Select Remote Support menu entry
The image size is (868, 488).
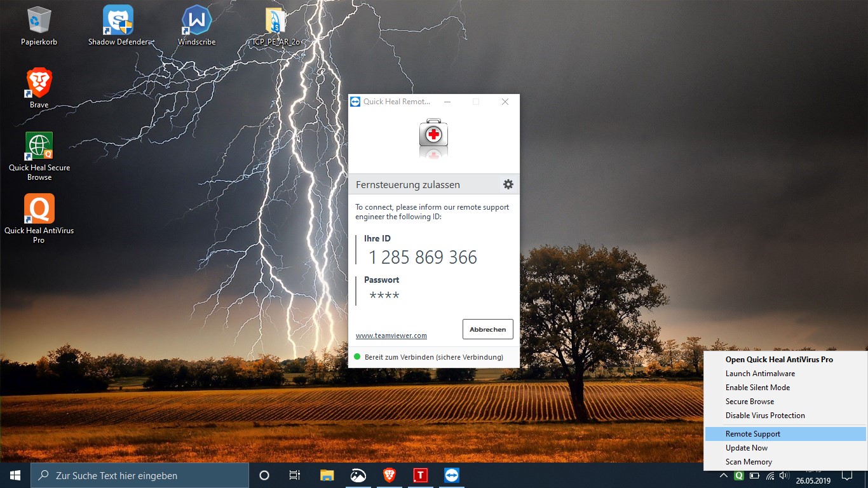click(785, 434)
